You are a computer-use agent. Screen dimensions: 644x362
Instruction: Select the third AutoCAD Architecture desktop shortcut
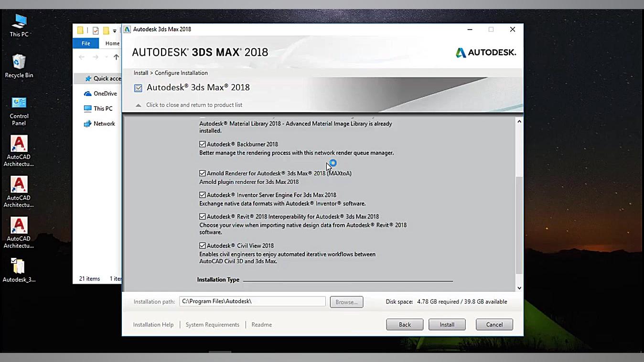pyautogui.click(x=19, y=233)
